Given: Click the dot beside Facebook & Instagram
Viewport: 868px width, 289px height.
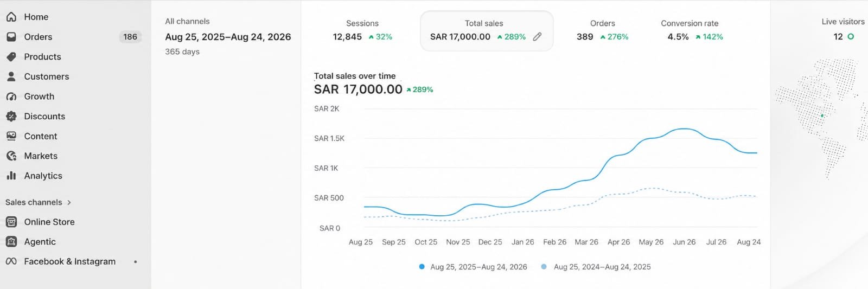Looking at the screenshot, I should [x=135, y=262].
